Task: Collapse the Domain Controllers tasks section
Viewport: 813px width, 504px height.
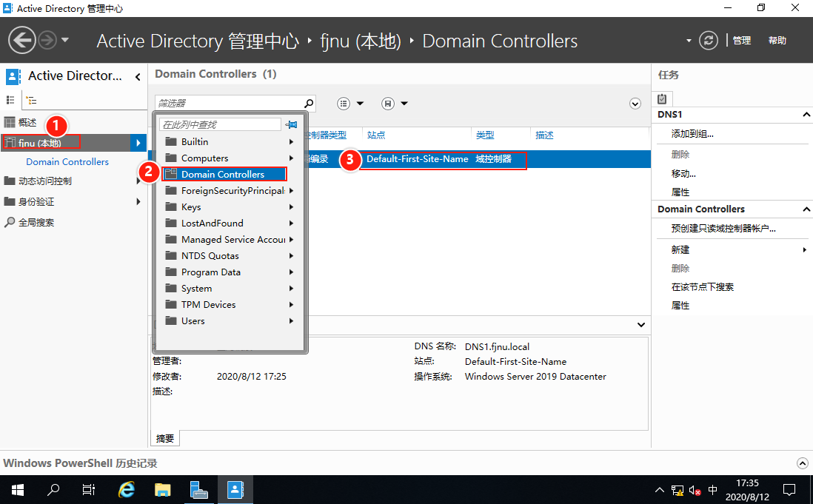Action: [806, 209]
